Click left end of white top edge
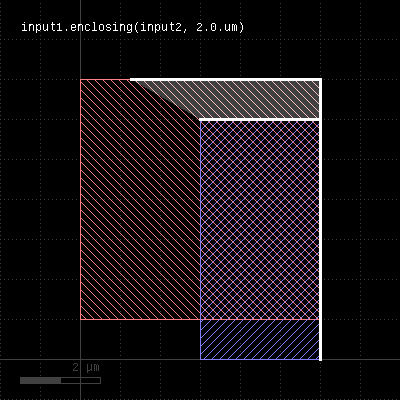Screen dimensions: 400x400 tap(131, 80)
